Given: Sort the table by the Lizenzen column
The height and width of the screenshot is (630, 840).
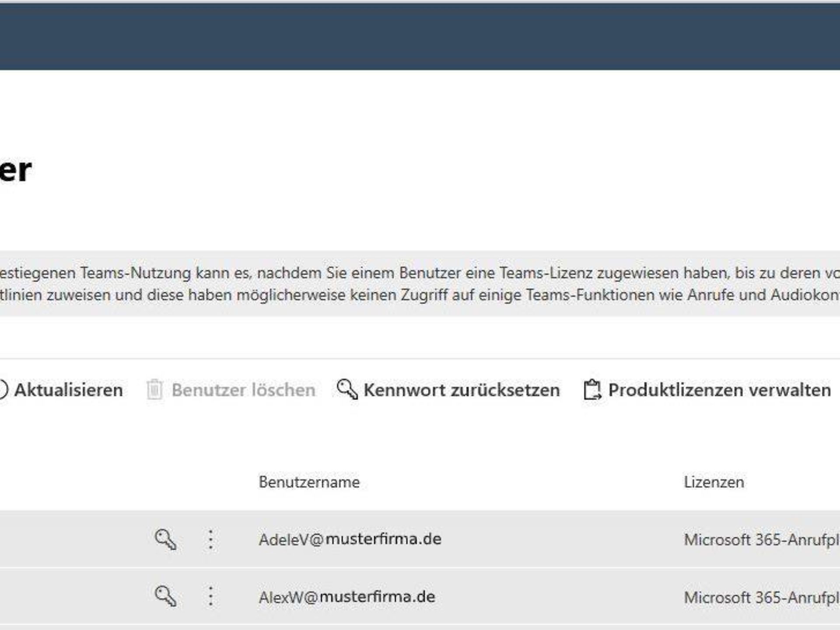Looking at the screenshot, I should coord(714,483).
